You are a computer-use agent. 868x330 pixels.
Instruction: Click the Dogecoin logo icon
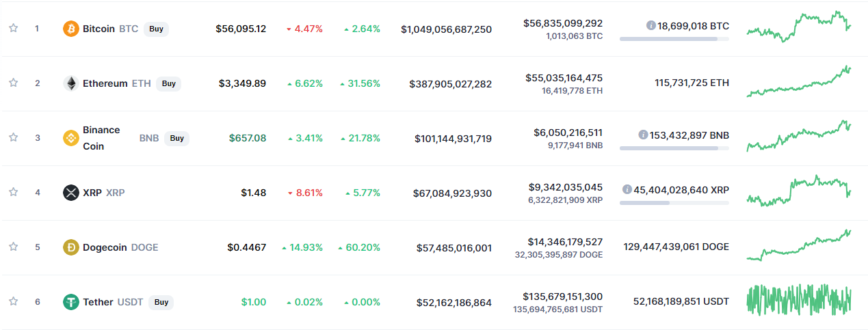pyautogui.click(x=70, y=247)
